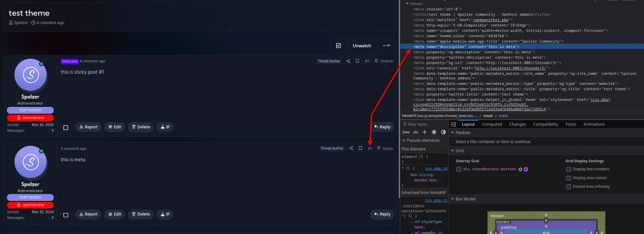Reply to the 'this is meta' post

(382, 214)
